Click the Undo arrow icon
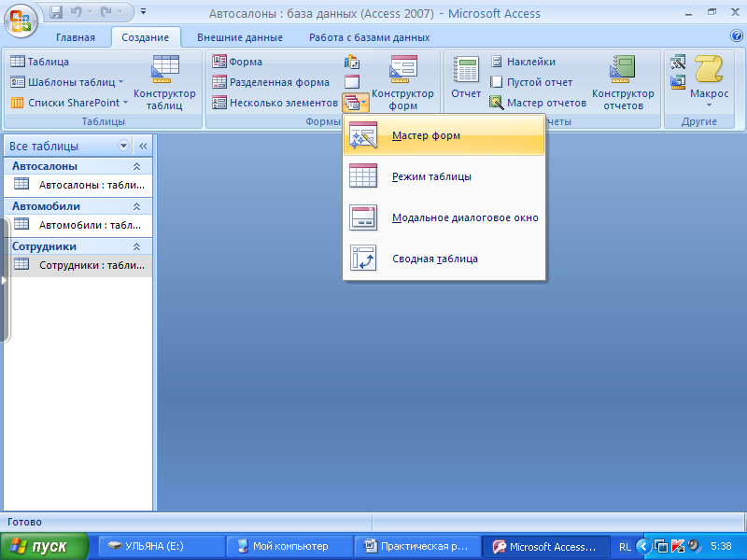This screenshot has height=560, width=747. [x=77, y=12]
